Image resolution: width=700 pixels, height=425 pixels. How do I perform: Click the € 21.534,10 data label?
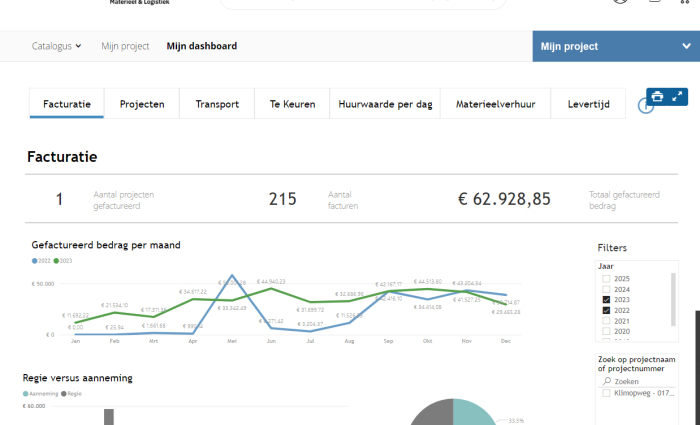pyautogui.click(x=114, y=305)
